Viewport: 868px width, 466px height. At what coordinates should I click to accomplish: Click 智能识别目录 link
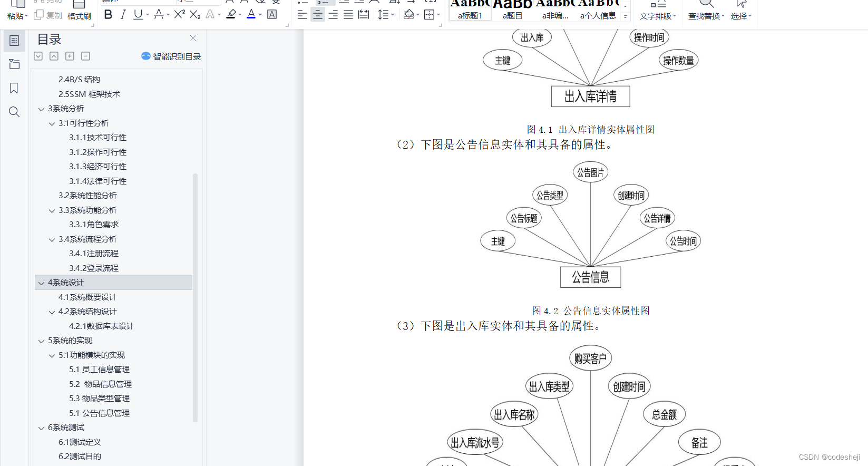coord(171,56)
